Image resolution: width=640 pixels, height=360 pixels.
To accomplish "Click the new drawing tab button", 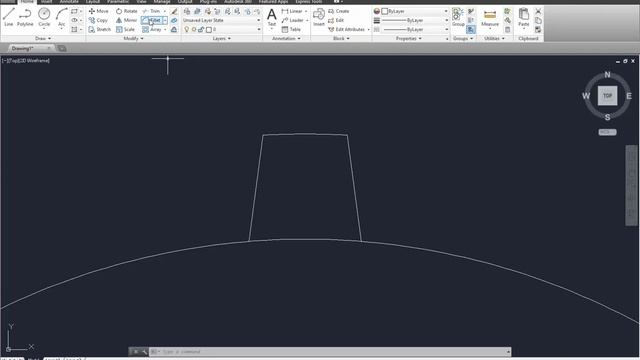I will [x=62, y=48].
